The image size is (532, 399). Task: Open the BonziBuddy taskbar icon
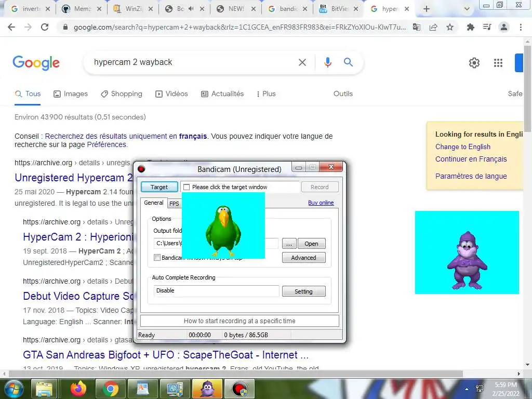coord(207,389)
